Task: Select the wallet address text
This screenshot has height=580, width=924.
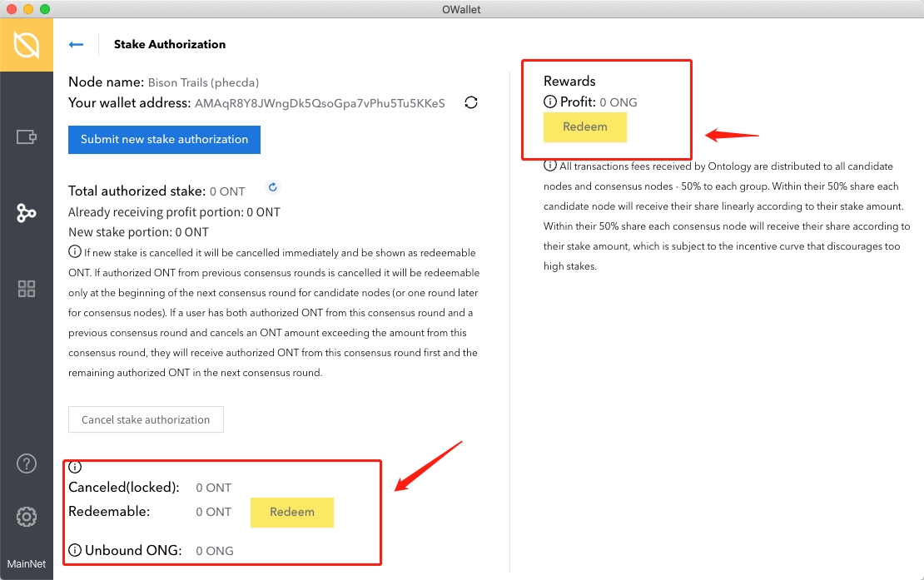Action: 320,103
